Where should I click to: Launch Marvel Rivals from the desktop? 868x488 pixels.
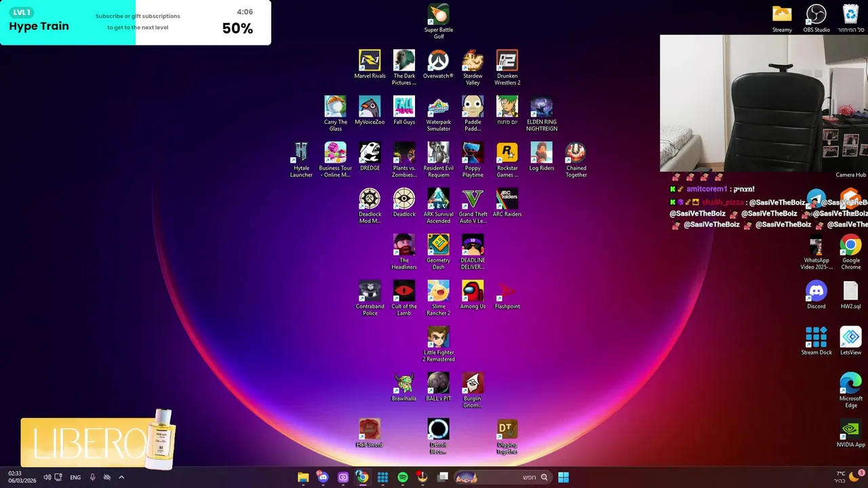pyautogui.click(x=370, y=64)
